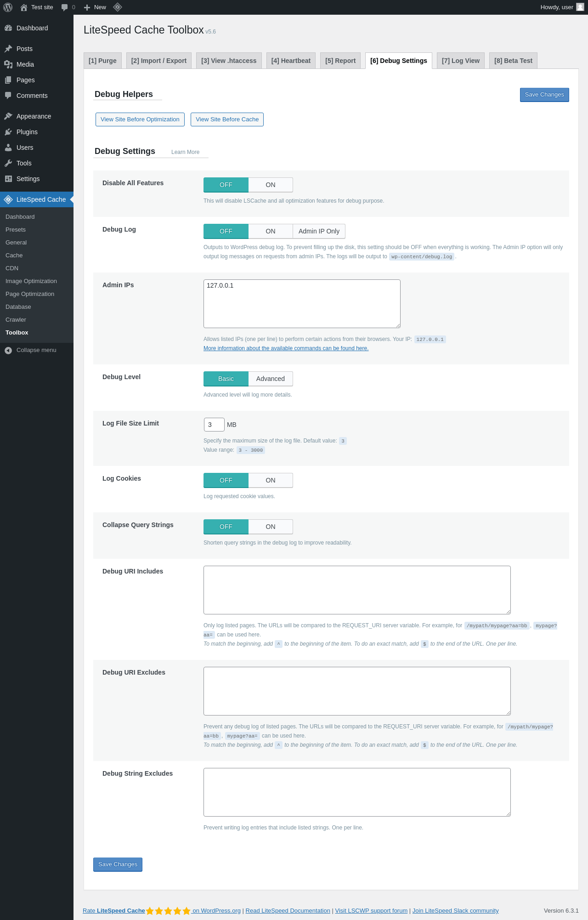Click the Debug String Excludes text area
This screenshot has height=920, width=588.
(357, 792)
